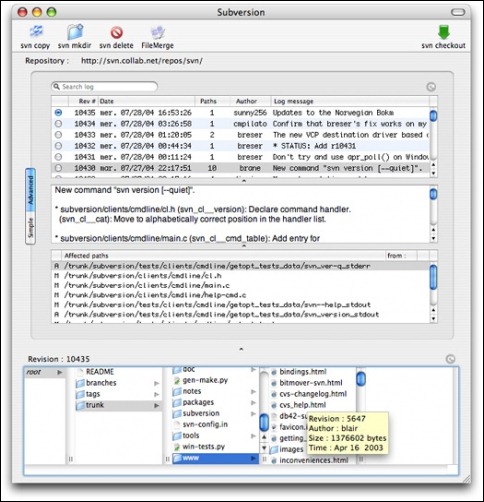
Task: Select radio button for revision 10430
Action: [x=58, y=168]
